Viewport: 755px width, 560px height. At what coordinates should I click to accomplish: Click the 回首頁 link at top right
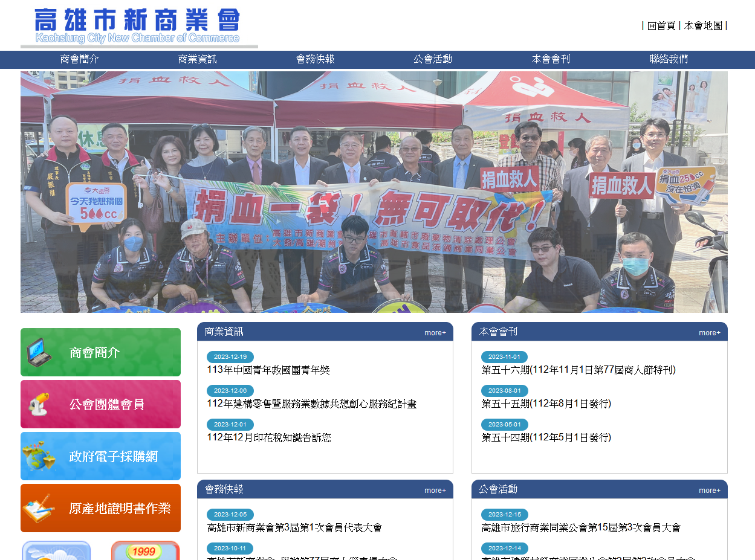pos(661,25)
